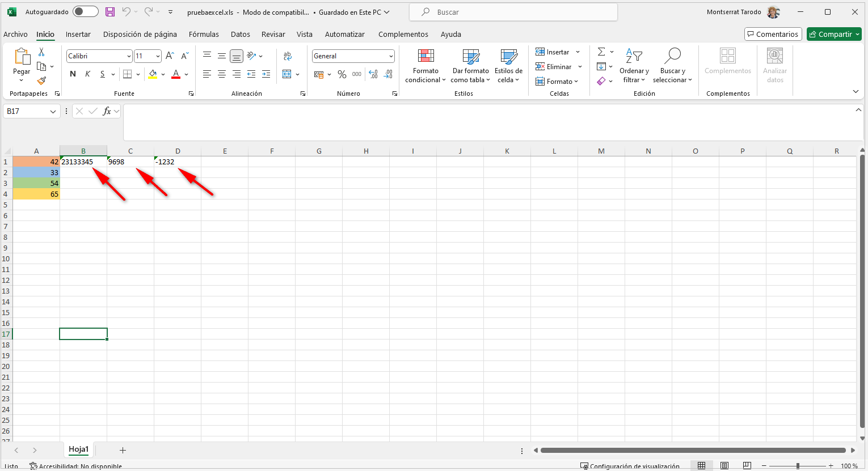The image size is (868, 471).
Task: Open the font color red swatch
Action: coord(175,74)
